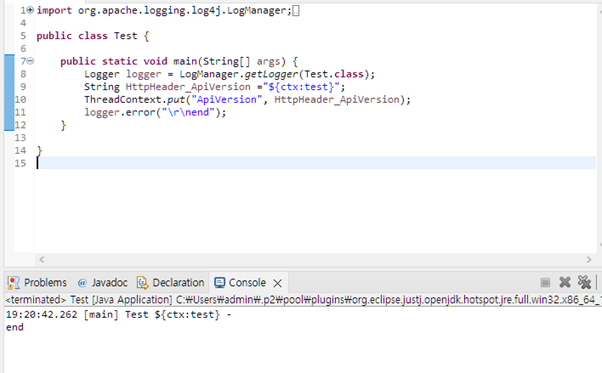602x373 pixels.
Task: Click the import org.apache.logging.log4j.LogManager line
Action: coord(164,10)
